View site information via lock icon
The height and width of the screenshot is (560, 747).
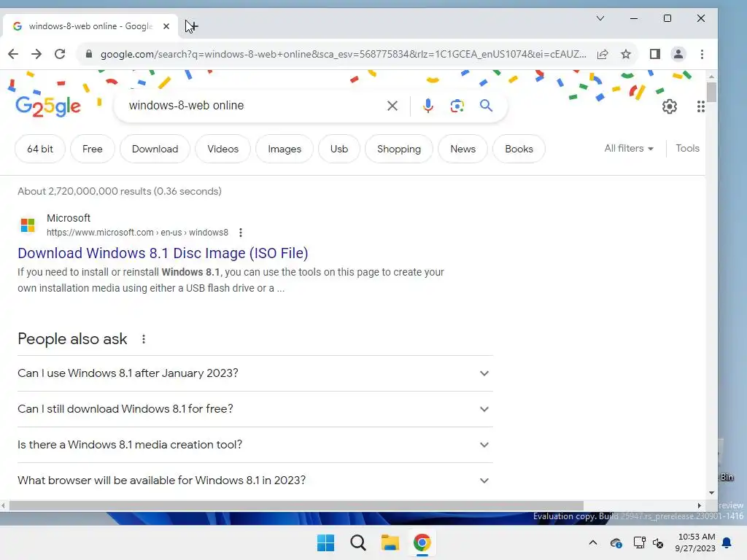tap(88, 54)
